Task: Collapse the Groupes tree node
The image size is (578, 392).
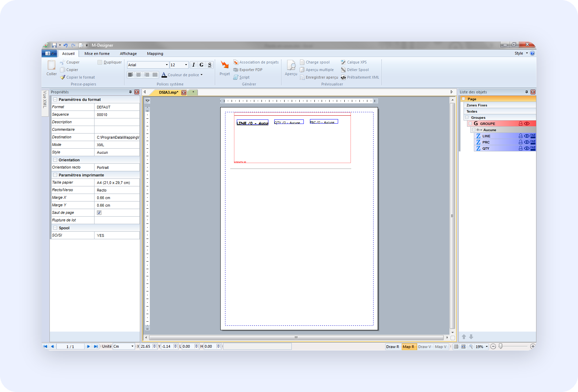Action: [467, 117]
